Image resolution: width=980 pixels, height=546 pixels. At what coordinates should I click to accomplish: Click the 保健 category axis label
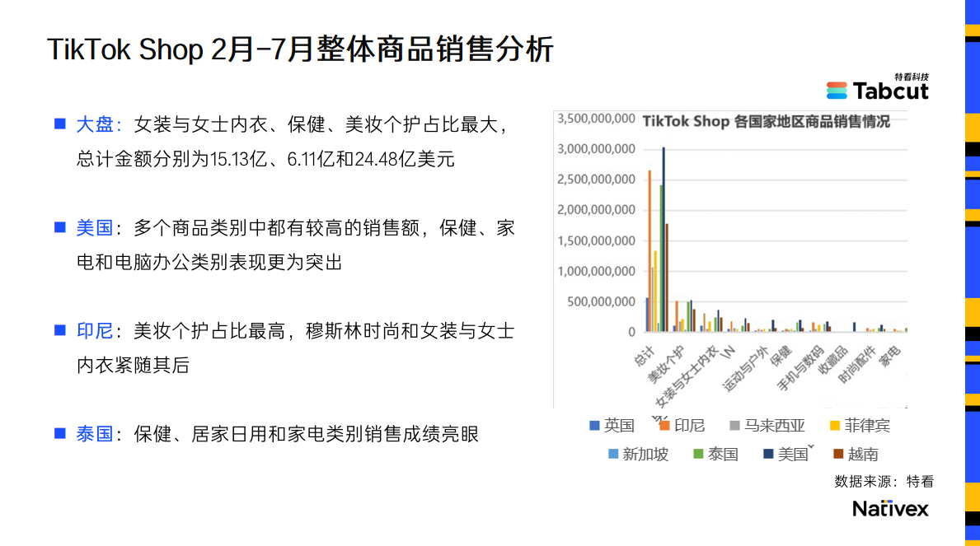click(x=781, y=356)
